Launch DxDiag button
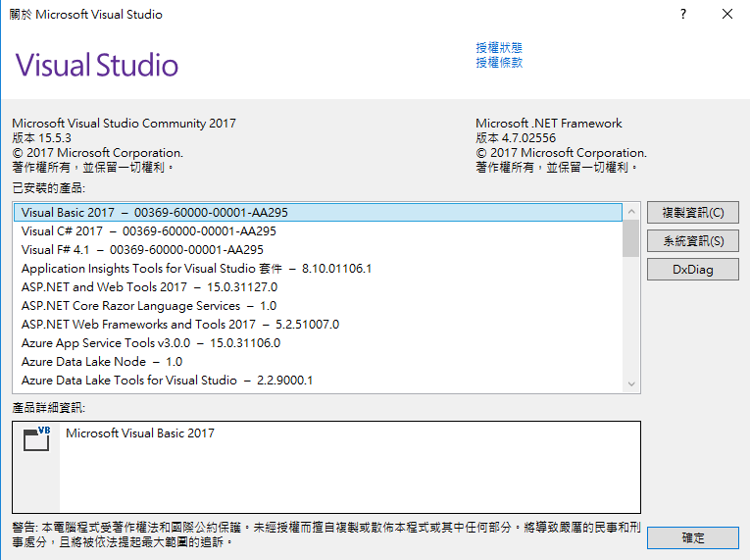The width and height of the screenshot is (750, 560). [x=692, y=270]
